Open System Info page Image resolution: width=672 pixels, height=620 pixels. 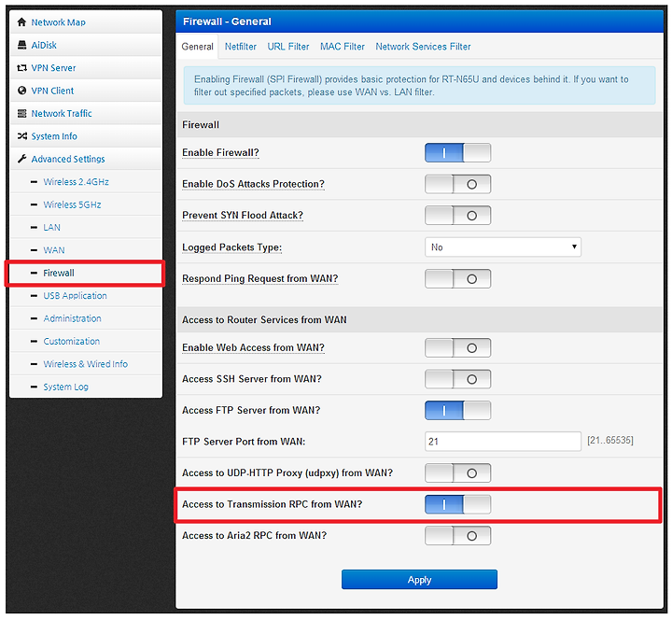[x=54, y=136]
